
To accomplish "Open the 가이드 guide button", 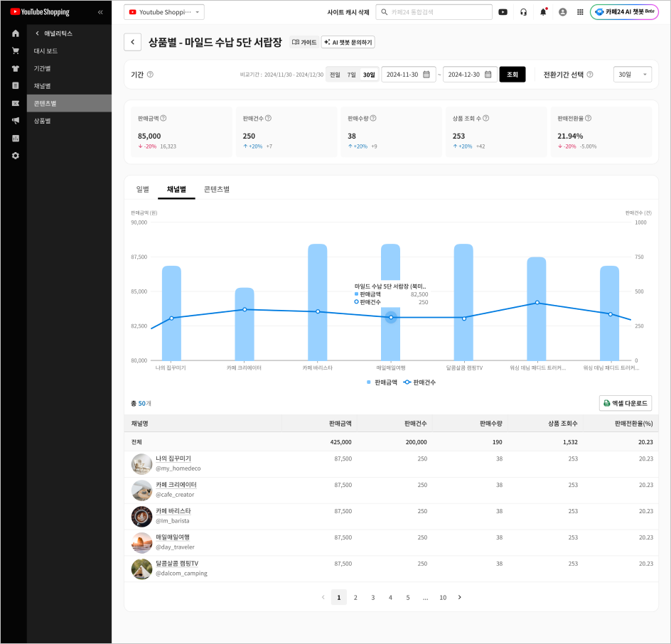I will [x=304, y=42].
